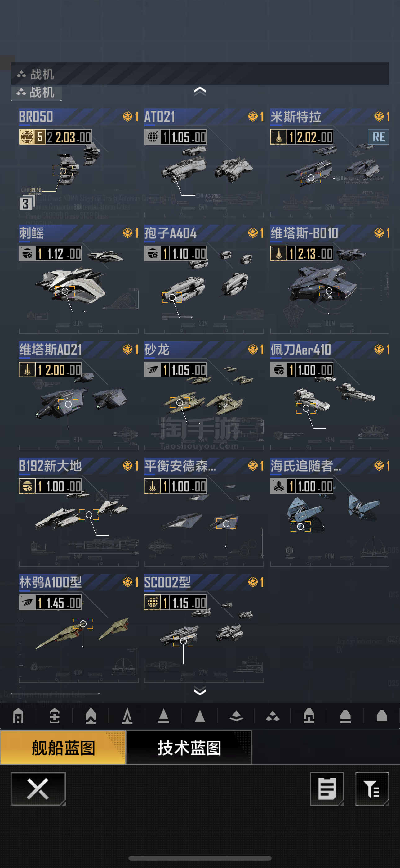The height and width of the screenshot is (868, 400).
Task: Click the RE badge on 米斯特拉 card
Action: 379,137
